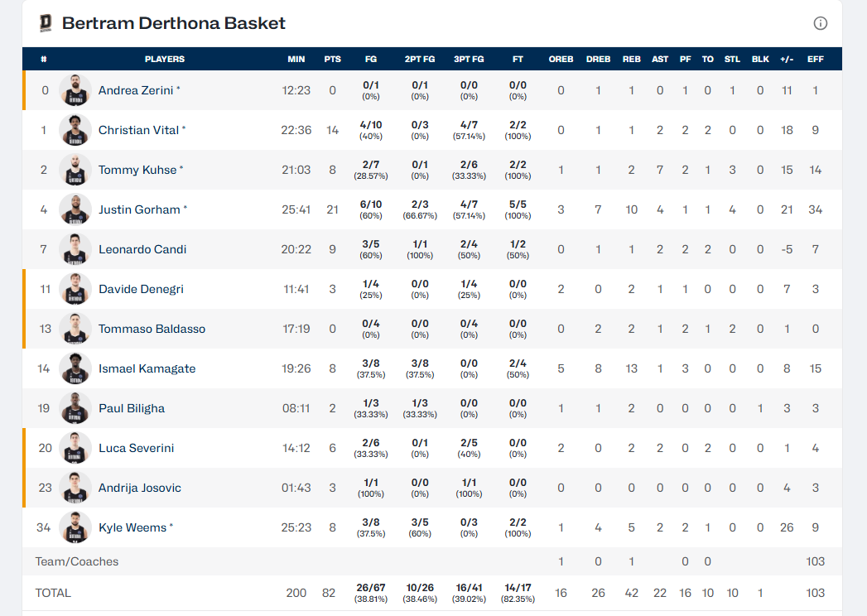This screenshot has width=867, height=616.
Task: Open Tommy Kuhse player link
Action: [x=137, y=170]
